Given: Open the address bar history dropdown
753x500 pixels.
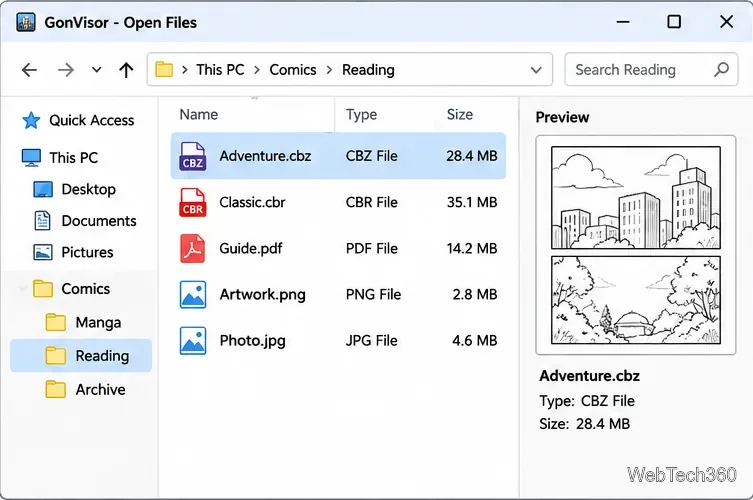Looking at the screenshot, I should pos(536,70).
